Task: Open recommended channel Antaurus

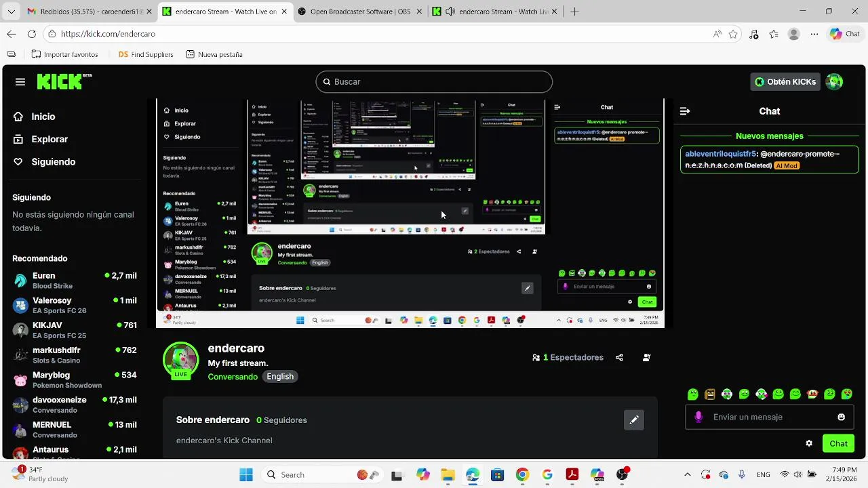Action: pos(75,452)
